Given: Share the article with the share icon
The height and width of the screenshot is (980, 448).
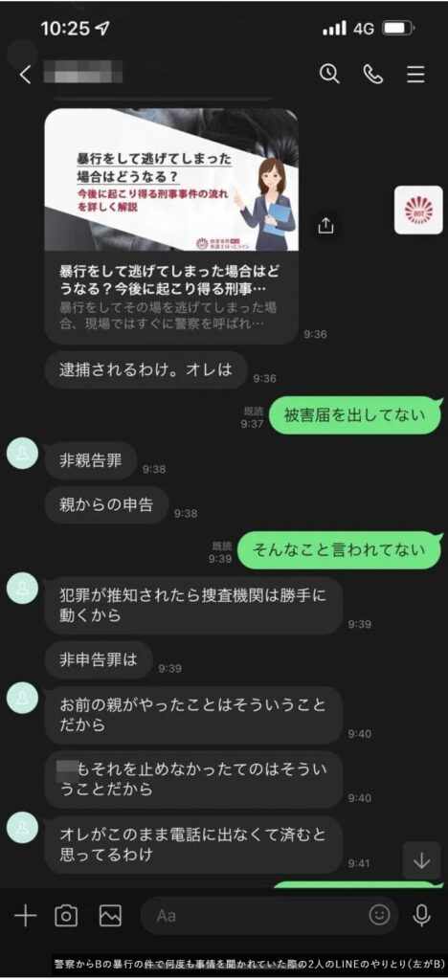Looking at the screenshot, I should (326, 225).
